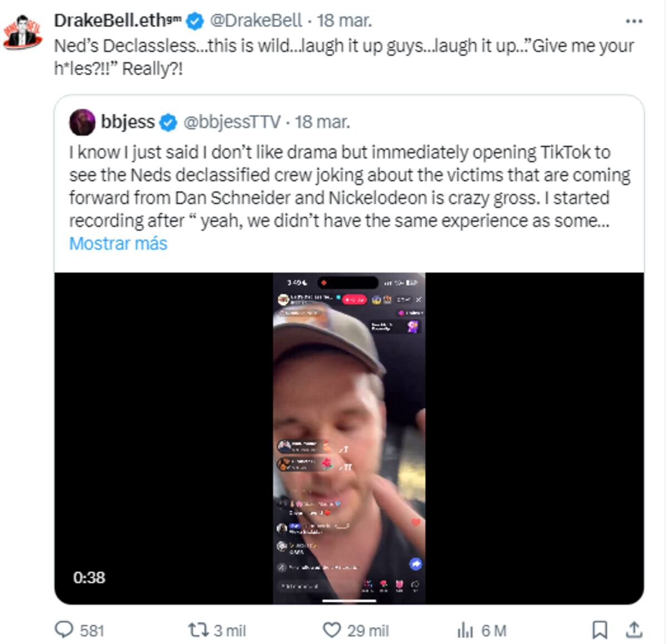The width and height of the screenshot is (668, 644).
Task: Click bbjess verified blue badge
Action: [168, 122]
